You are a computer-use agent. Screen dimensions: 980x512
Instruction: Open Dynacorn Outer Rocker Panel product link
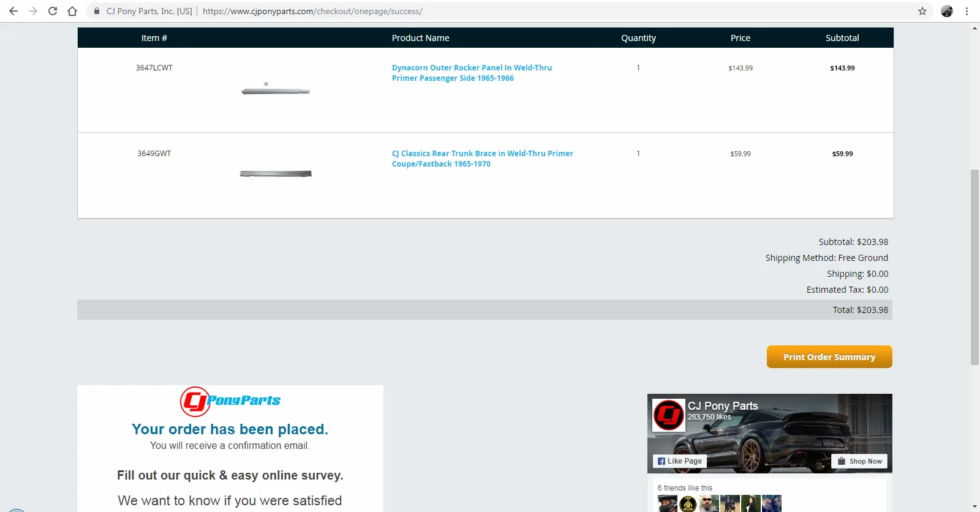[472, 73]
